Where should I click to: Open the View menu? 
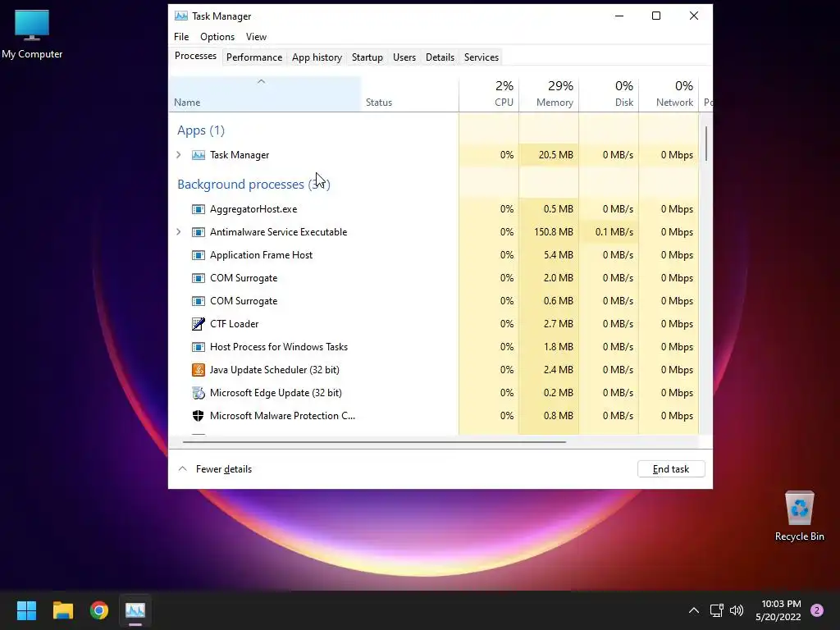pyautogui.click(x=256, y=36)
